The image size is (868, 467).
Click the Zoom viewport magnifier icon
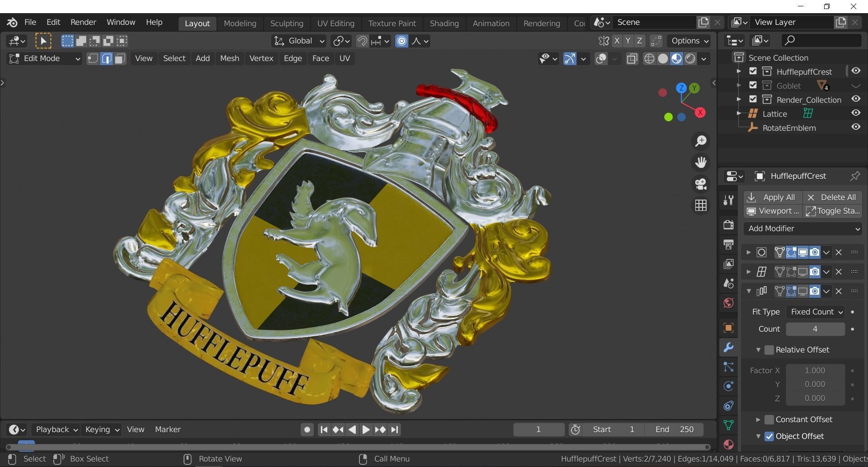coord(701,141)
